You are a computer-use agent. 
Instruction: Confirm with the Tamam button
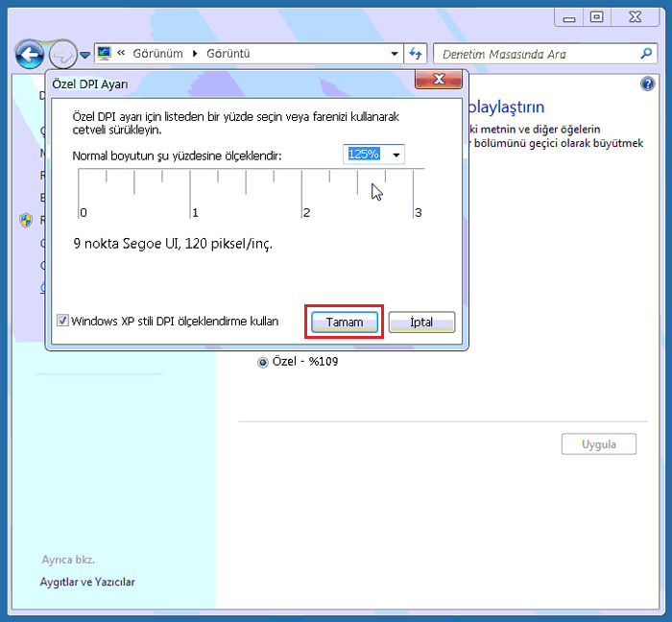click(x=345, y=322)
